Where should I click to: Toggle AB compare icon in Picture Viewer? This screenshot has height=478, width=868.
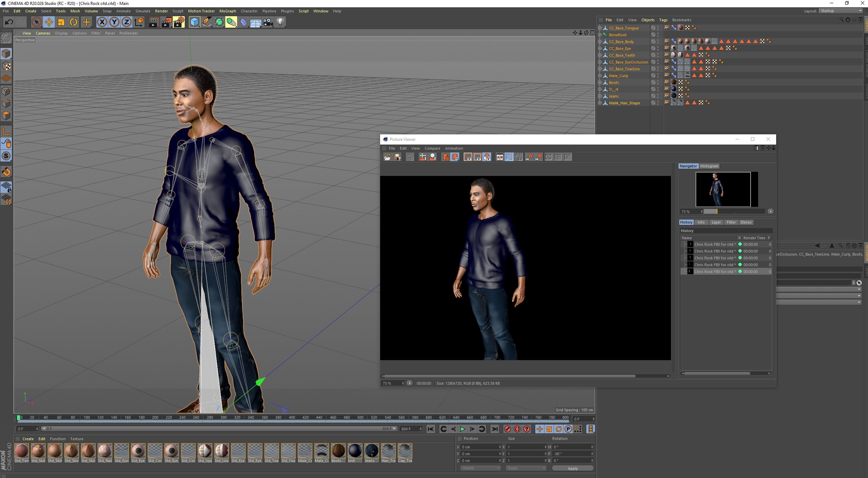tap(499, 157)
